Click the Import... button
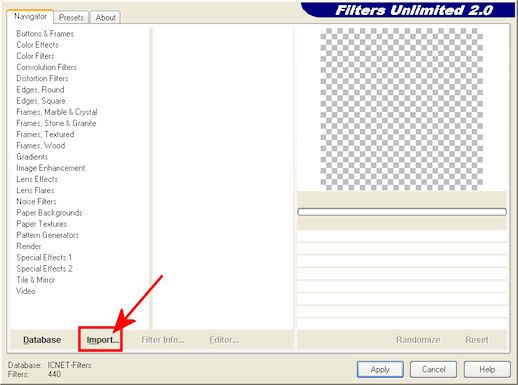The height and width of the screenshot is (385, 518). coord(102,340)
